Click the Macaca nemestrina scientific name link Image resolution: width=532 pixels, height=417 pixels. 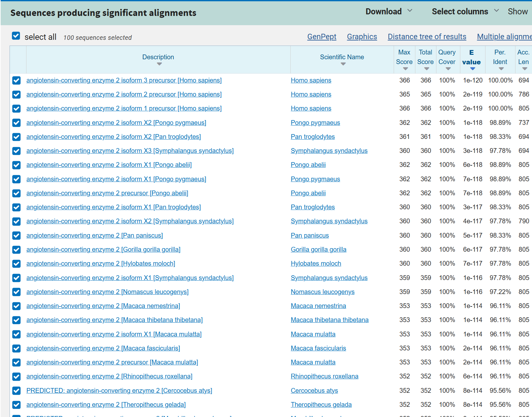pos(318,306)
